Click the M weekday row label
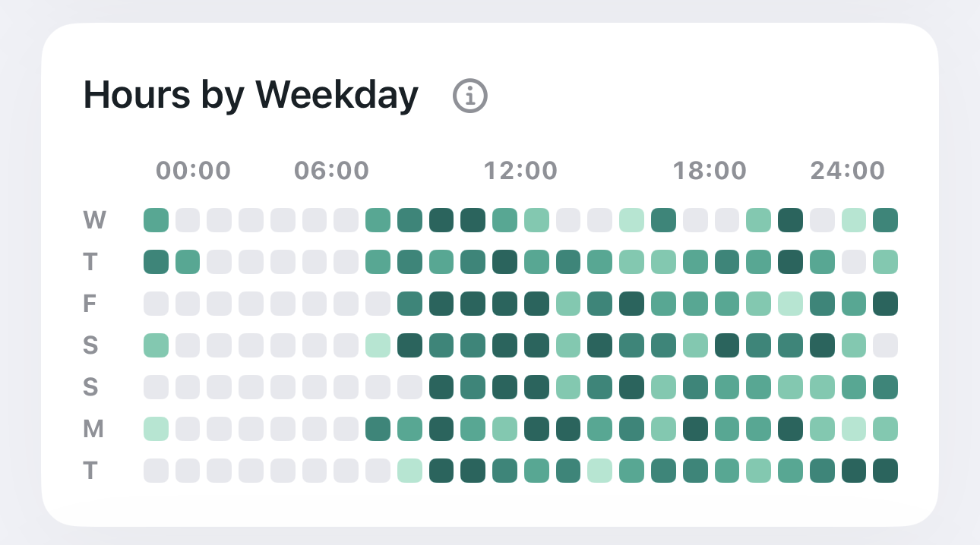This screenshot has height=545, width=980. click(x=93, y=430)
